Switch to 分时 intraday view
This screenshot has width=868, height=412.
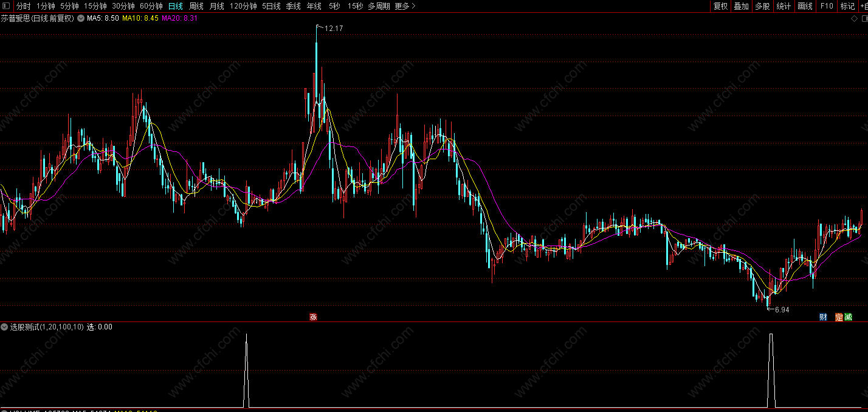pos(23,6)
